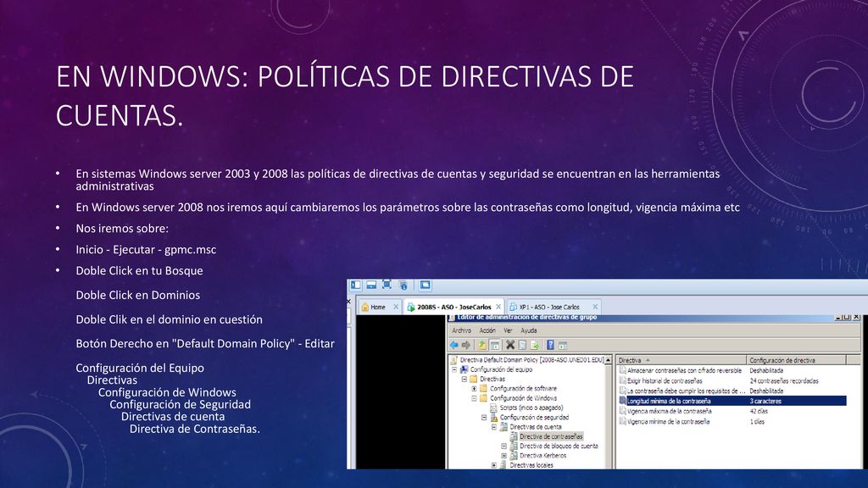
Task: Minimize the Editor de directivas de grupo window
Action: click(839, 318)
